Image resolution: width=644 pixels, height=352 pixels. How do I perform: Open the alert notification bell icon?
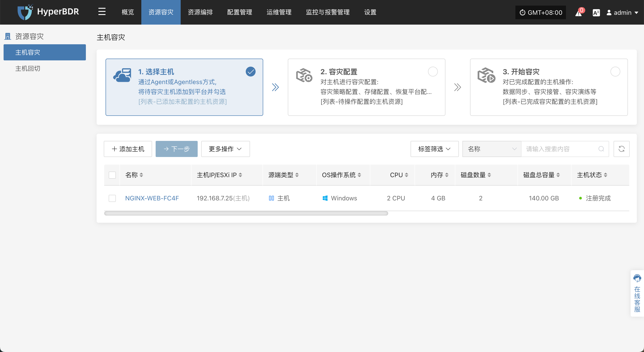tap(578, 13)
